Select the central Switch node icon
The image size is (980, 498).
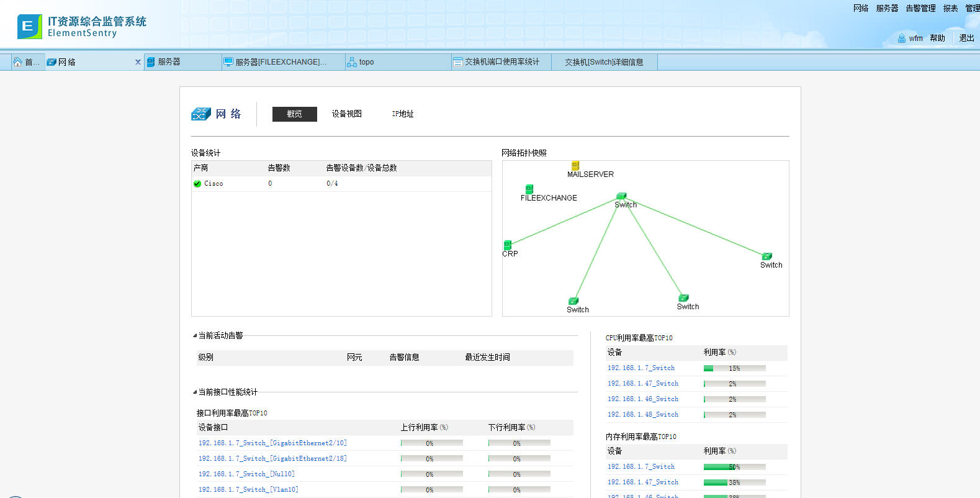click(621, 196)
